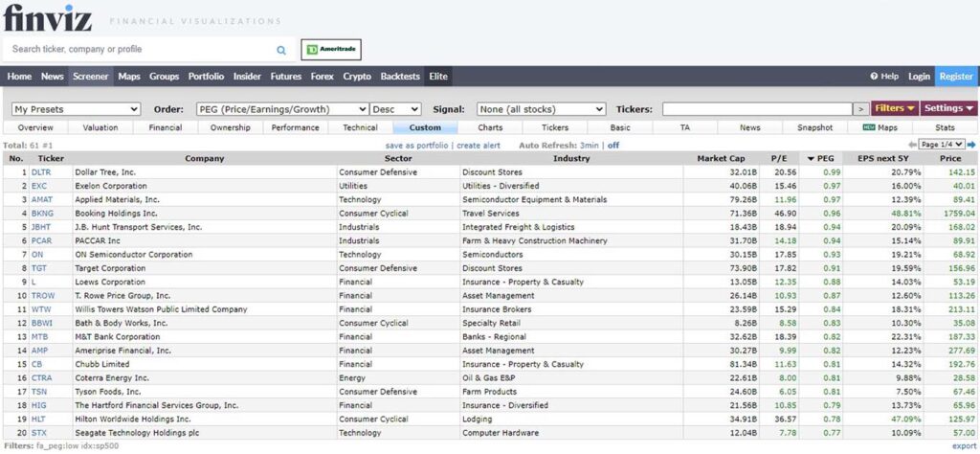
Task: Change the Desc sort direction dropdown
Action: [x=395, y=109]
